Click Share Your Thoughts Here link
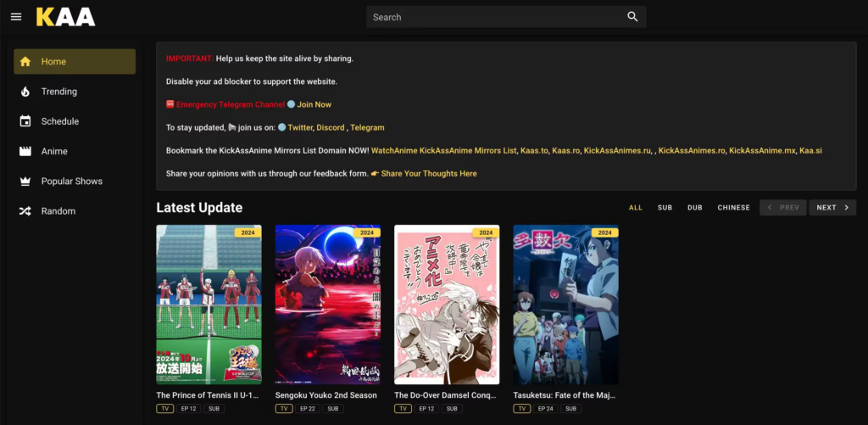Image resolution: width=868 pixels, height=425 pixels. [428, 174]
